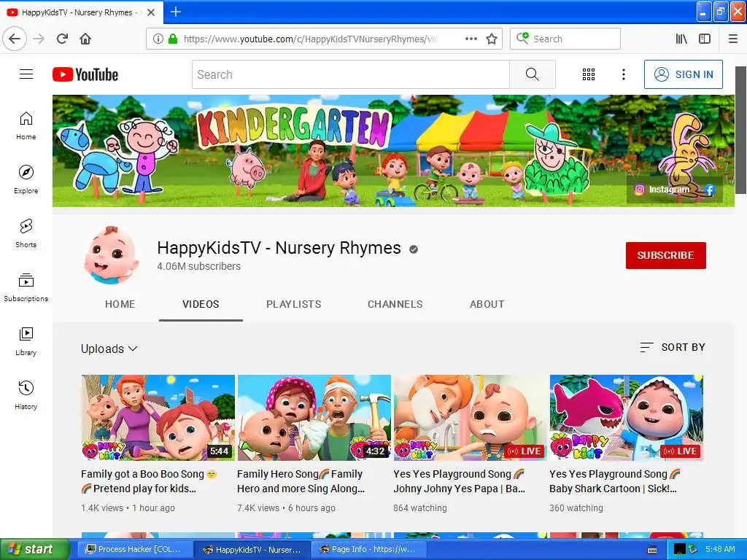Screen dimensions: 747x560
Task: Open the YouTube apps grid
Action: [589, 74]
